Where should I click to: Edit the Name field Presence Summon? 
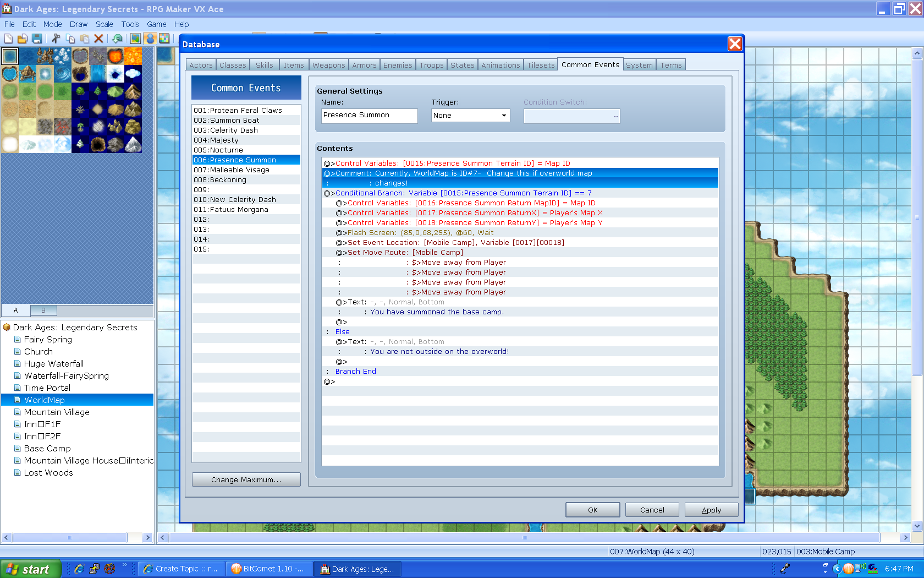pyautogui.click(x=369, y=116)
